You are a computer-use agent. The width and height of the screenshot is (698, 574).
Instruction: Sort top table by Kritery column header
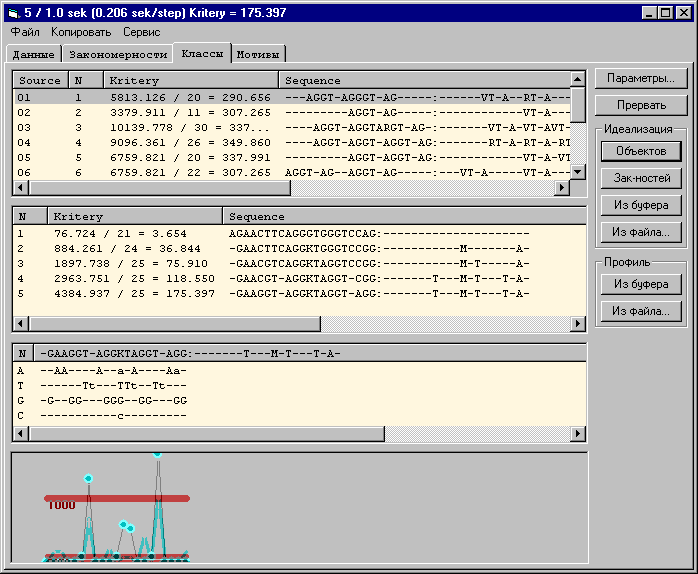[x=190, y=80]
